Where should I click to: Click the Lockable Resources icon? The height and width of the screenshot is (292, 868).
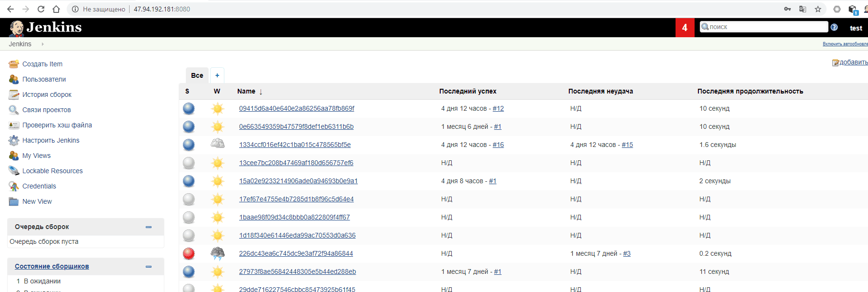[14, 171]
